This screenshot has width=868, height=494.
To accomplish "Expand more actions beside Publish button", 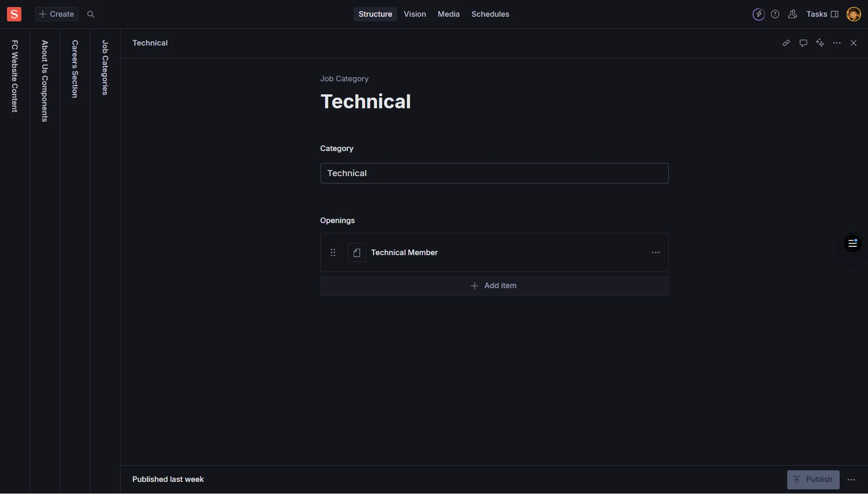I will pos(851,480).
